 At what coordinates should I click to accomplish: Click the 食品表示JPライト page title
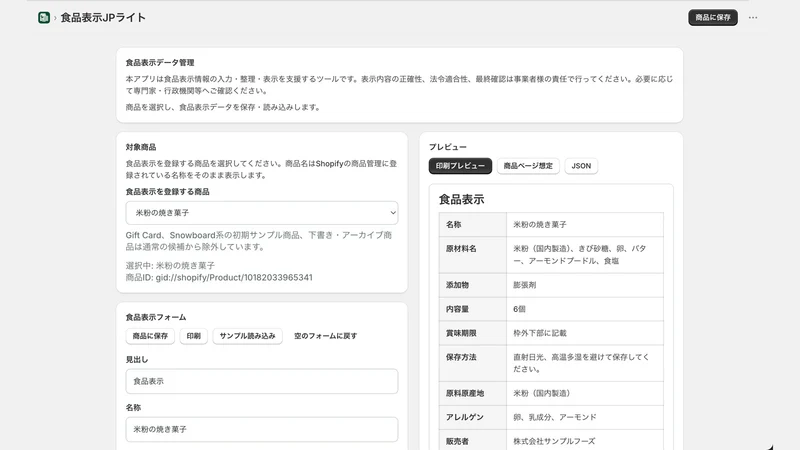[103, 18]
